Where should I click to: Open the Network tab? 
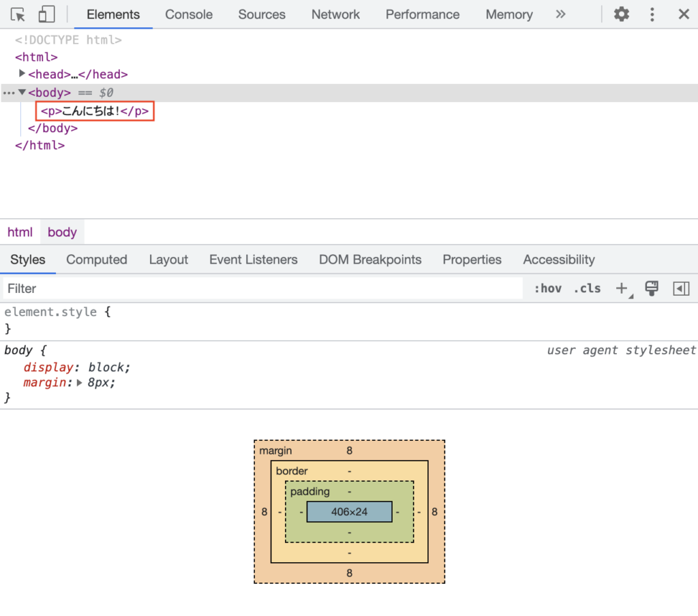click(335, 14)
